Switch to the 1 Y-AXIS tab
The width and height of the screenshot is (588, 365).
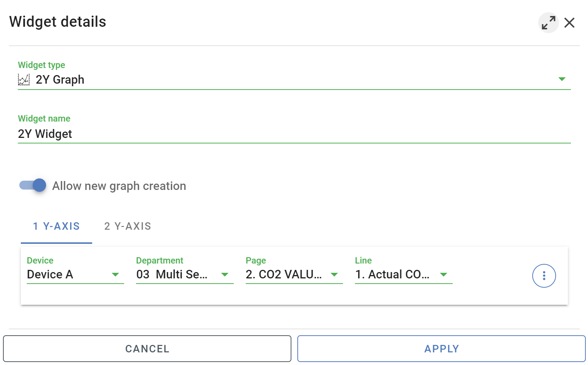[56, 226]
